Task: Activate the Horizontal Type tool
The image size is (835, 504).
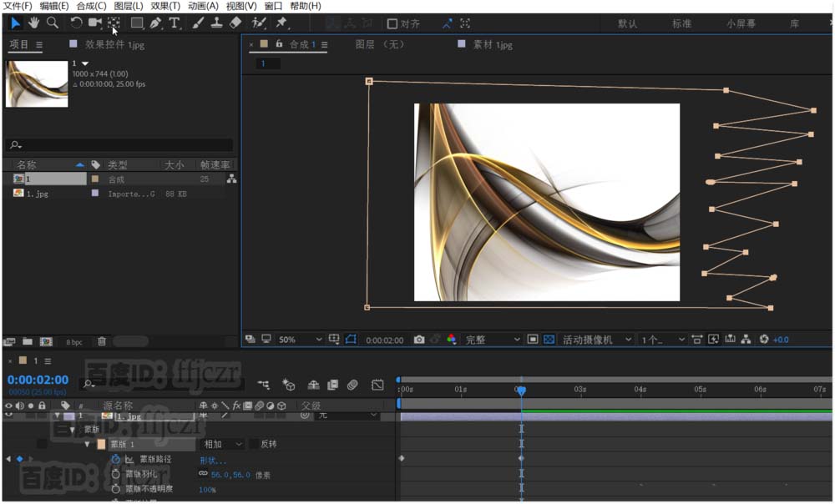Action: pyautogui.click(x=174, y=23)
